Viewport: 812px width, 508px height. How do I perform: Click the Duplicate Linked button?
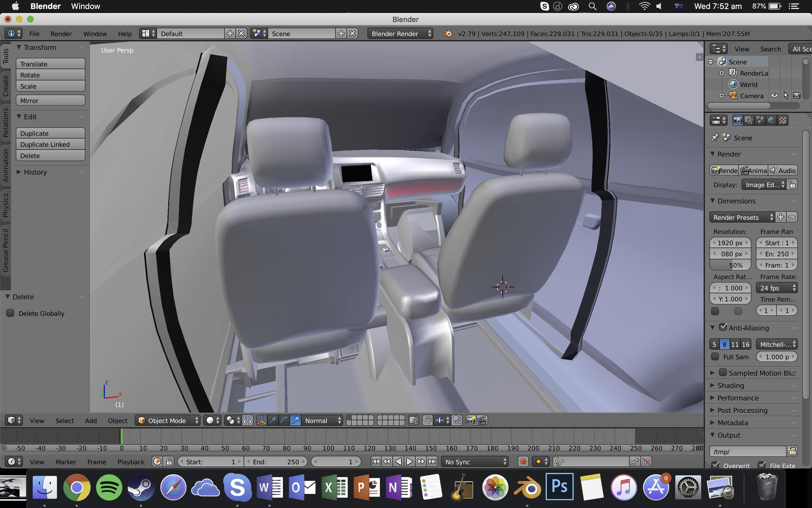50,144
